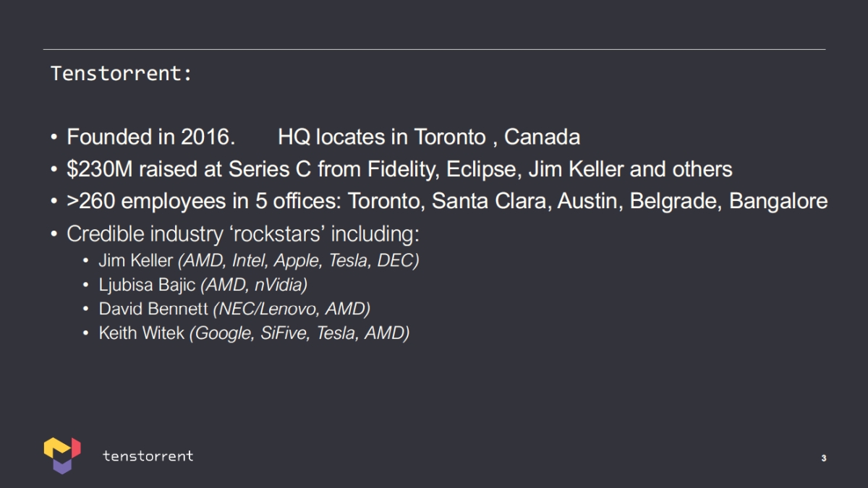Click the horizontal divider line above the title
This screenshot has width=868, height=488.
pyautogui.click(x=434, y=49)
